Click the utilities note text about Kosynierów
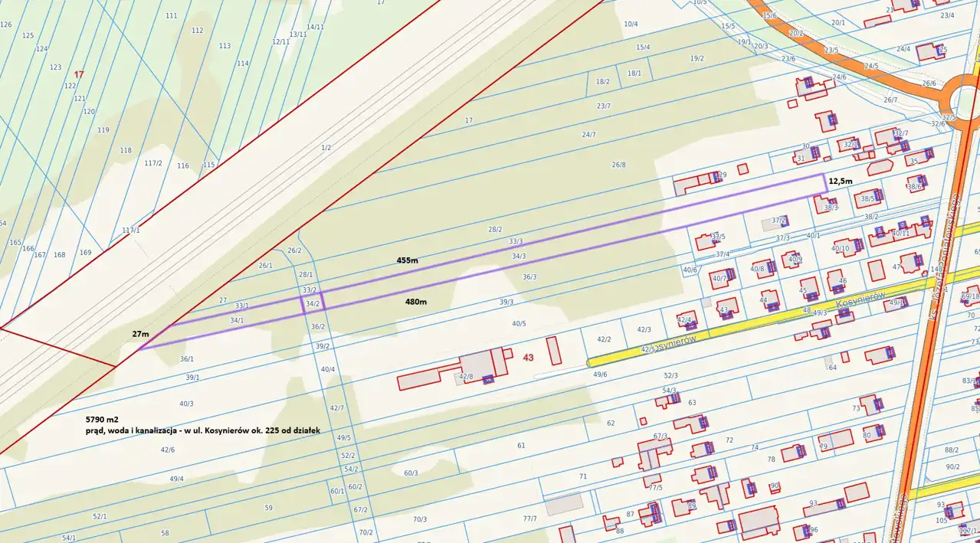Screen dimensions: 980x543 202,431
